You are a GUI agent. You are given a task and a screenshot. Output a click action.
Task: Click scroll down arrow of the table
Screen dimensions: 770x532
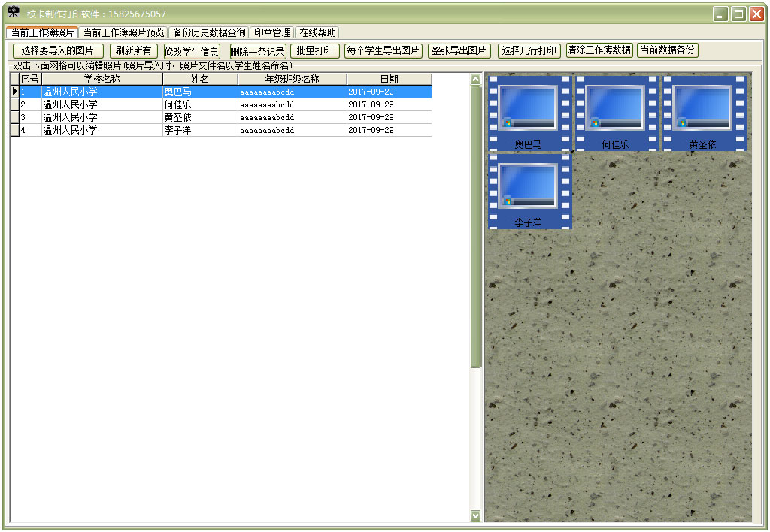[475, 515]
